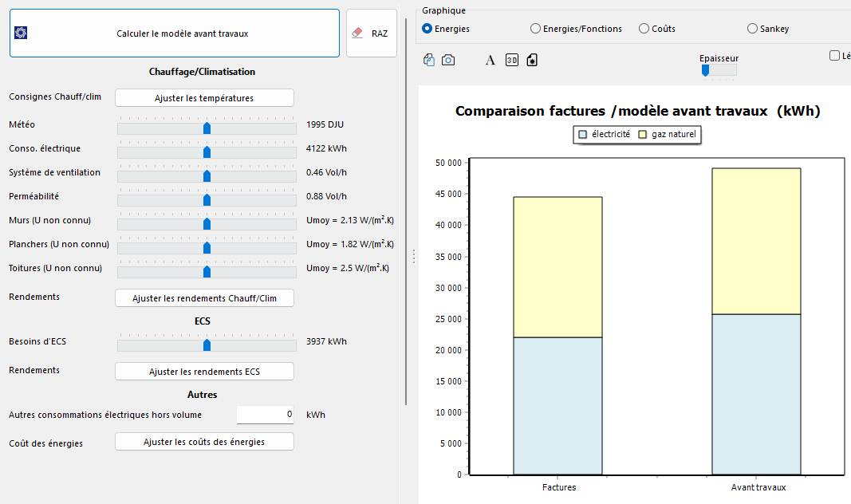This screenshot has height=504, width=851.
Task: Select the Energies radio button
Action: 427,29
